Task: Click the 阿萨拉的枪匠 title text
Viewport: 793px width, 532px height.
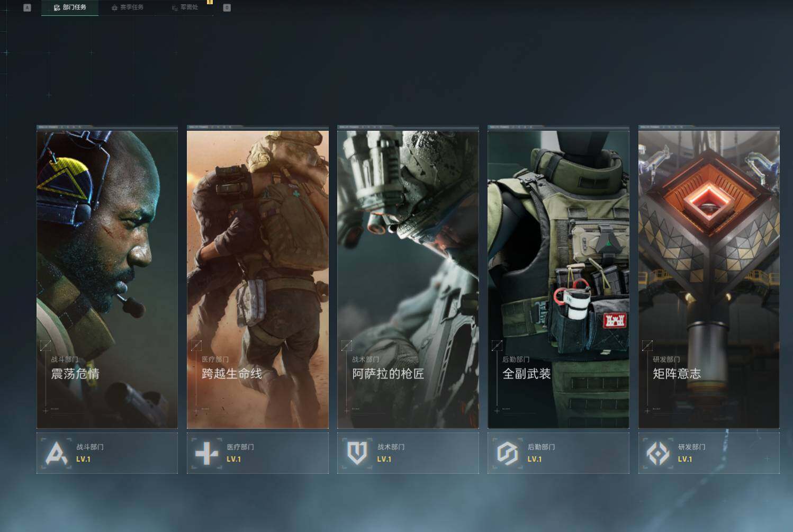Action: [x=388, y=374]
